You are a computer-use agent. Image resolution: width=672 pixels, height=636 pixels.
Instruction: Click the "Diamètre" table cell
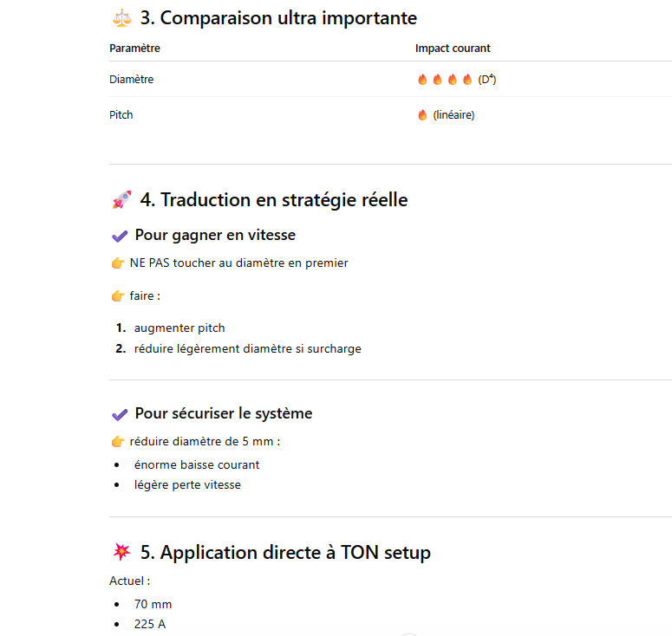coord(132,80)
